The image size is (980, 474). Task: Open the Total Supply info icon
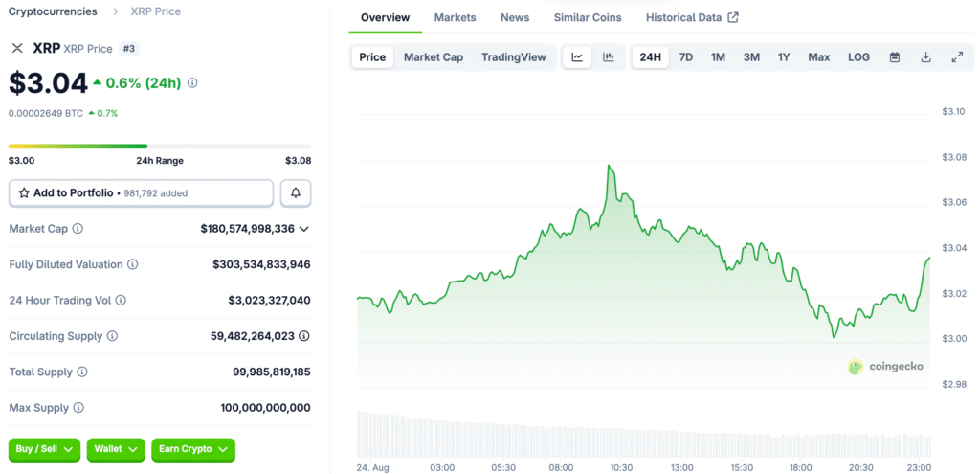82,372
